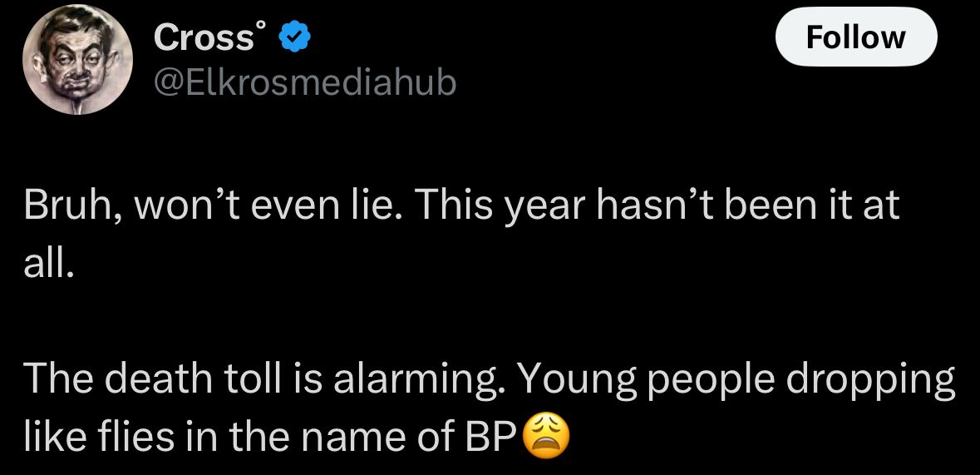This screenshot has height=475, width=980.
Task: Open the @Elkrosmediahub handle link
Action: point(305,82)
